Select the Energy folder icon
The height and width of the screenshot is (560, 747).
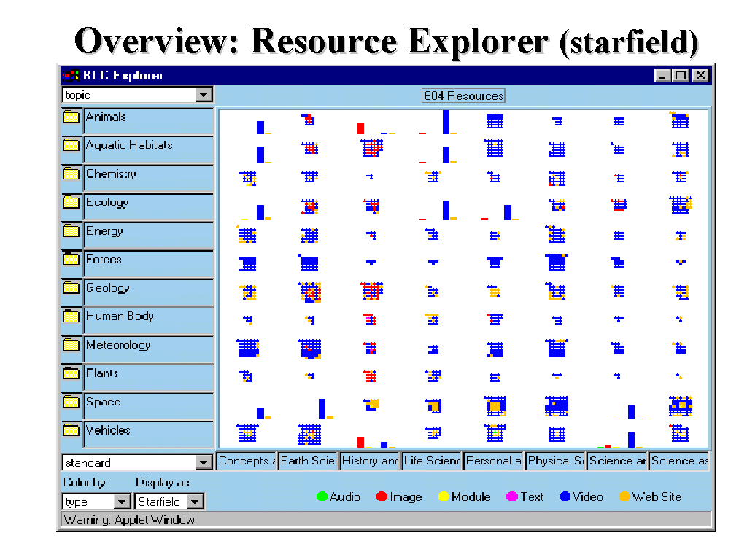tap(71, 231)
